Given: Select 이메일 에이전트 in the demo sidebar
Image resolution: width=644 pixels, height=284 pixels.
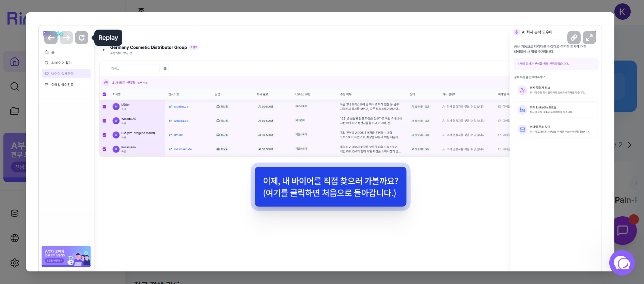Looking at the screenshot, I should [x=66, y=85].
